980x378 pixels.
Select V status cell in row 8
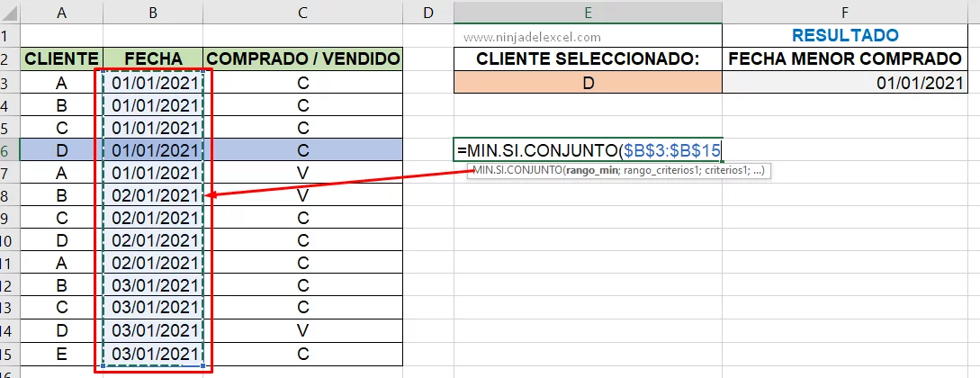(x=303, y=195)
